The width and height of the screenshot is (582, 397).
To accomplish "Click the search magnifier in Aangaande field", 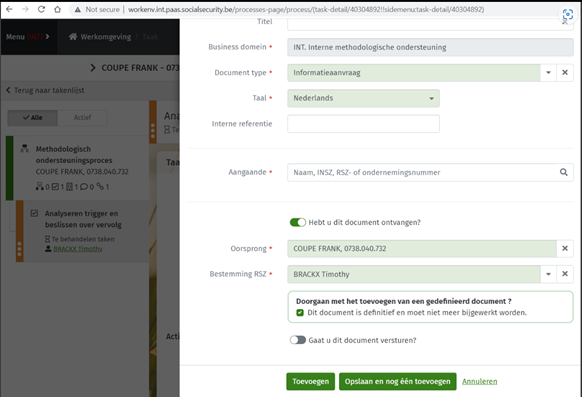I will click(563, 172).
